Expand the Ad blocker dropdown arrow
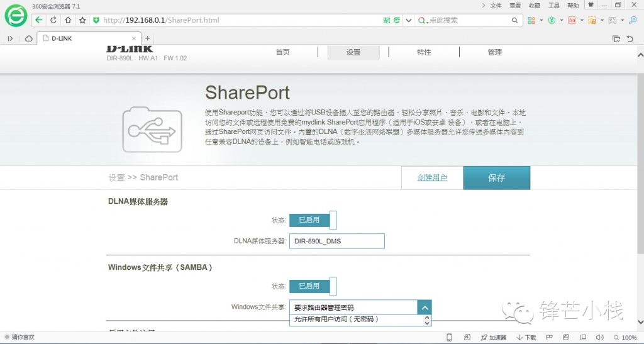This screenshot has width=644, height=344. coord(582,20)
